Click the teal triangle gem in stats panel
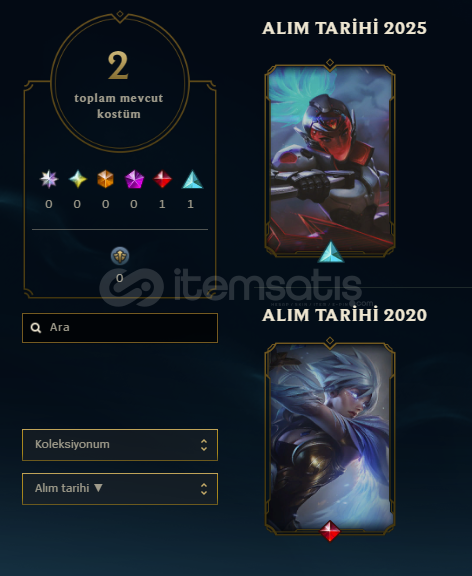472x576 pixels. click(x=192, y=180)
